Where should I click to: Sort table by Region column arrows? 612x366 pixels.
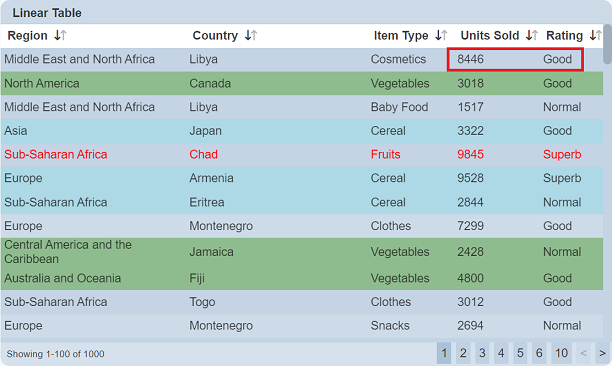[60, 36]
